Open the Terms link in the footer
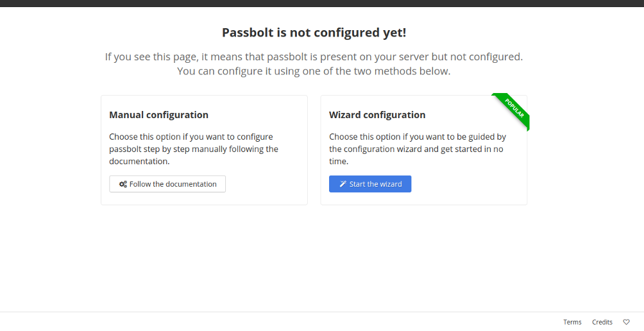The width and height of the screenshot is (644, 331). (x=572, y=322)
